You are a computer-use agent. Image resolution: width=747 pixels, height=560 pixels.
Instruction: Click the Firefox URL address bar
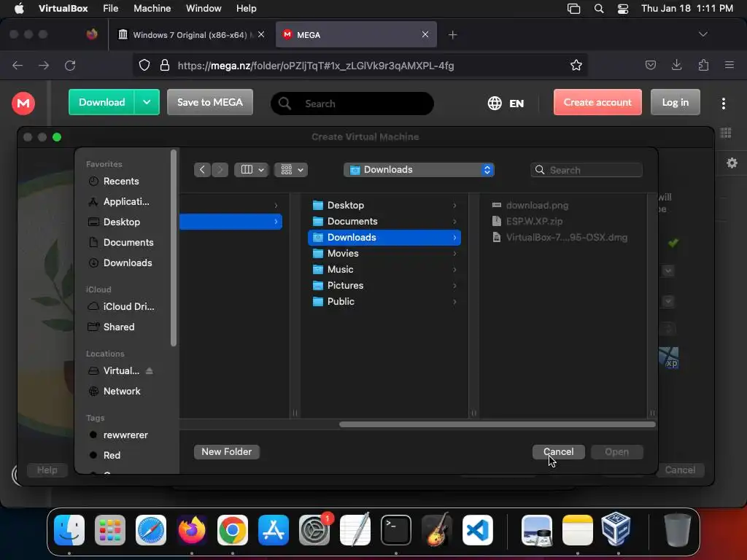coord(360,65)
